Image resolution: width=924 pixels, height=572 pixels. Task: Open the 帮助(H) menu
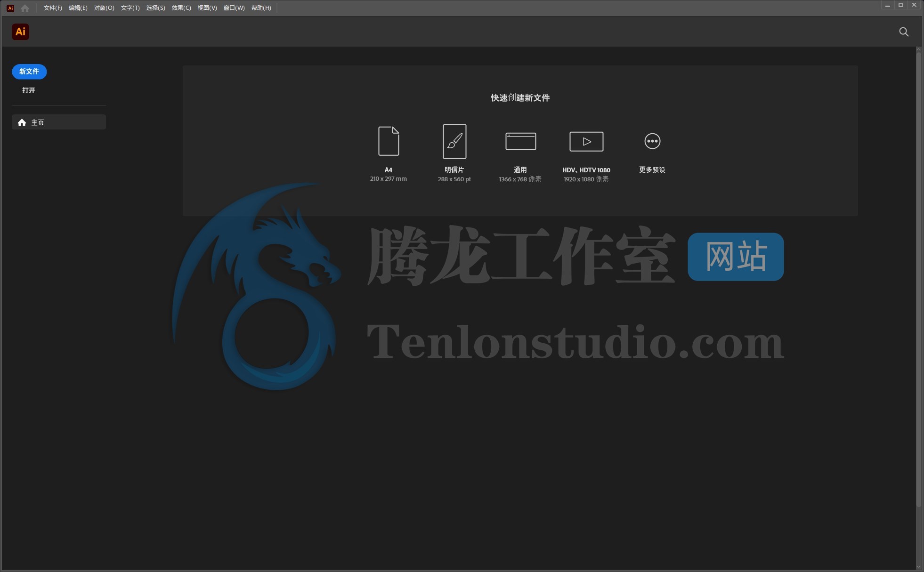[261, 8]
